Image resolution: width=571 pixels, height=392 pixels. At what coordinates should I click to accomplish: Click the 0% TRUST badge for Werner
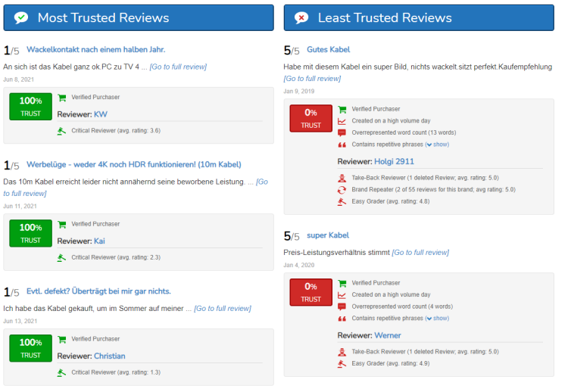[311, 292]
